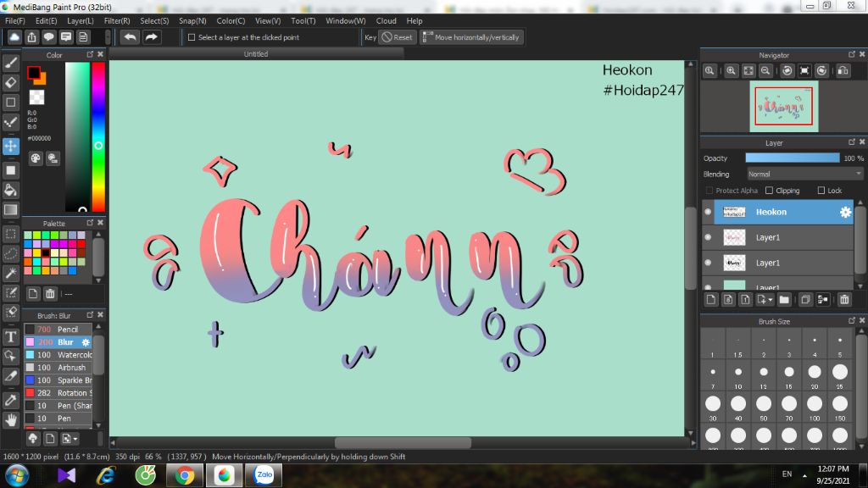The image size is (868, 488).
Task: Flip view with Navigator flip icon
Action: 843,71
